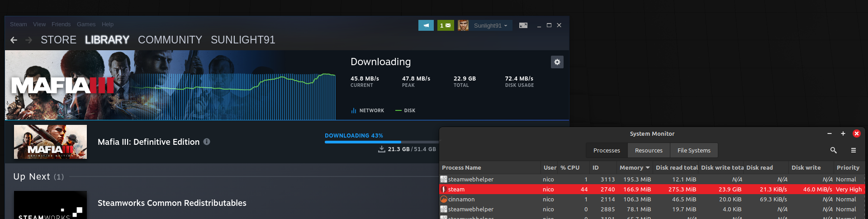Click the 45.8 MB/s CURRENT speed value

point(365,79)
